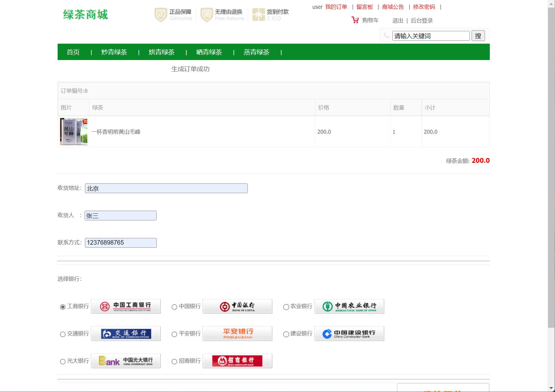Click the 搜 search button

tap(478, 35)
